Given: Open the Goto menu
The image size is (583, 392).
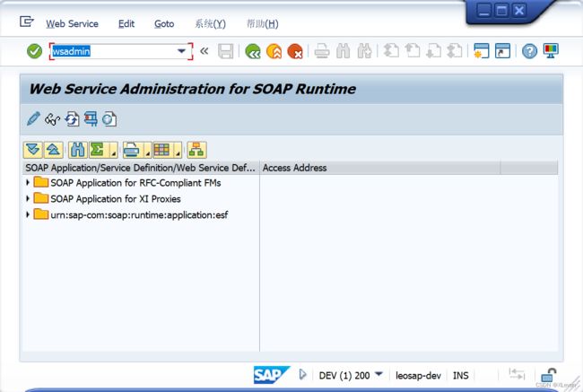Looking at the screenshot, I should point(164,24).
